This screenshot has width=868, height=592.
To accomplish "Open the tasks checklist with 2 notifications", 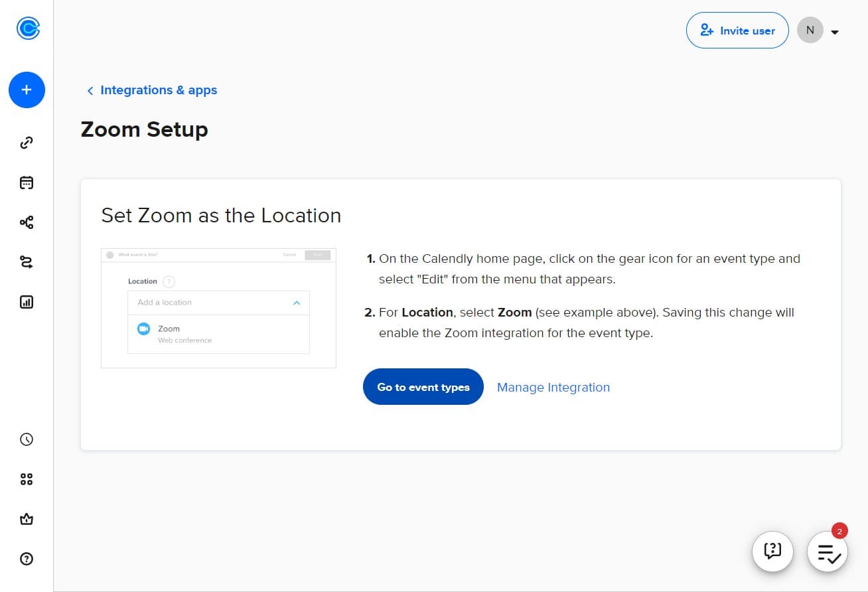I will pyautogui.click(x=827, y=552).
